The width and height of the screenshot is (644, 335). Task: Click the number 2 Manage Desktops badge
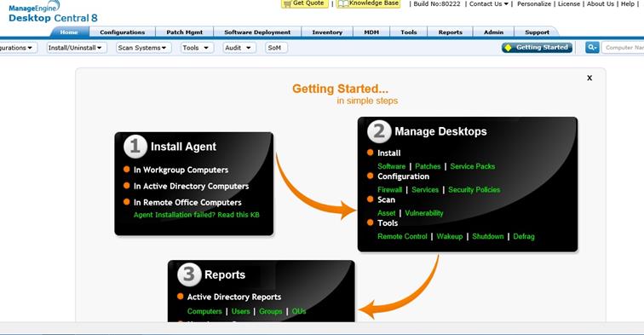pos(379,131)
